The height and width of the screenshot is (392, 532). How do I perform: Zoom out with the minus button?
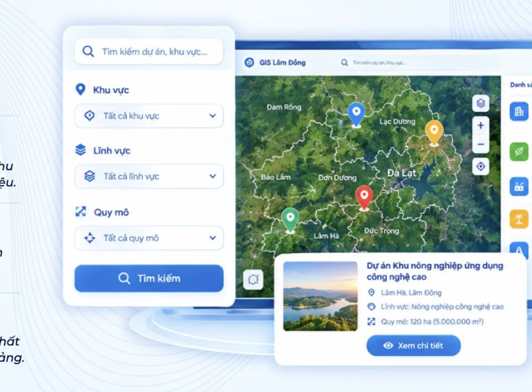(481, 144)
